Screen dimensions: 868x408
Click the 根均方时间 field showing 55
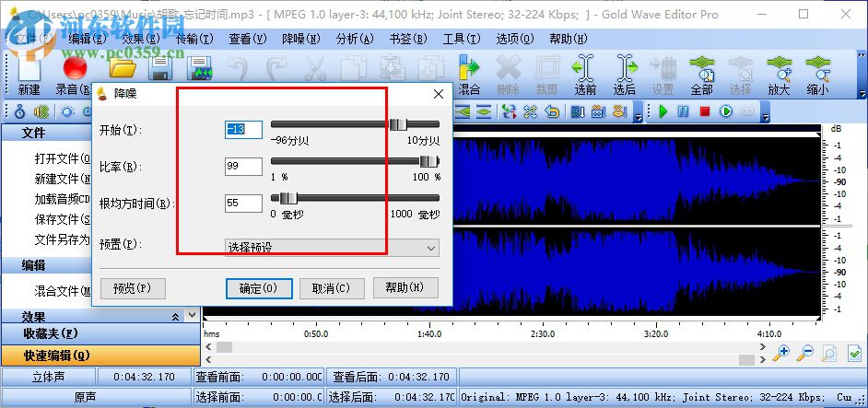click(x=243, y=204)
